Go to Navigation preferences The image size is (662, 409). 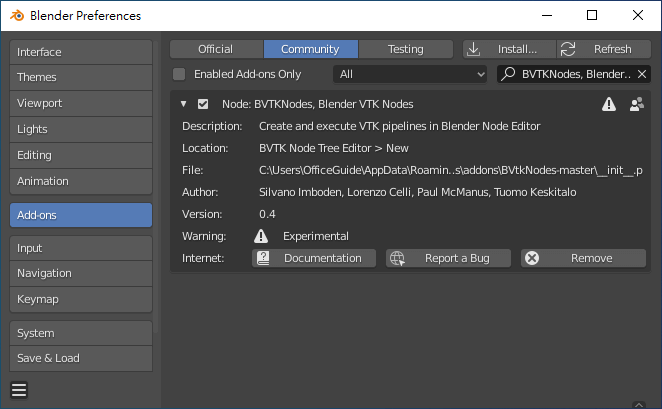click(x=81, y=274)
